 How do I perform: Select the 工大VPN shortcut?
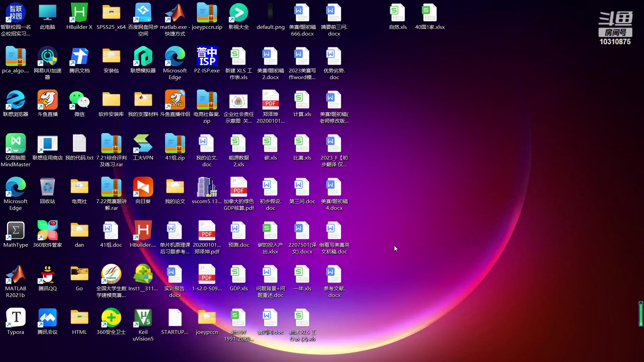[143, 147]
